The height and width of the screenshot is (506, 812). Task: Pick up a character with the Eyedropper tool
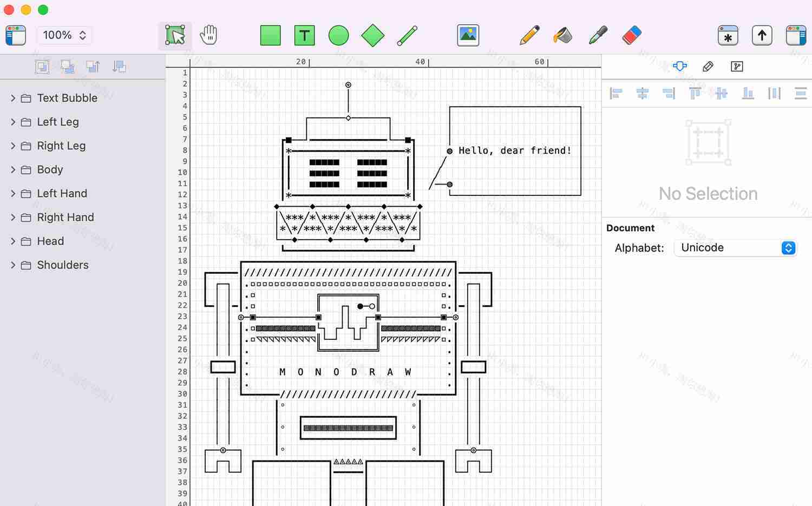coord(597,35)
